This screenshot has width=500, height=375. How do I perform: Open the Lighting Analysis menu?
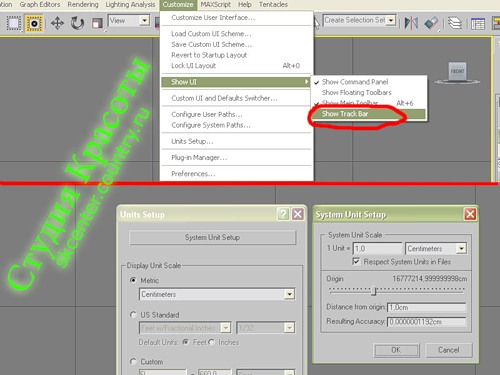(130, 5)
